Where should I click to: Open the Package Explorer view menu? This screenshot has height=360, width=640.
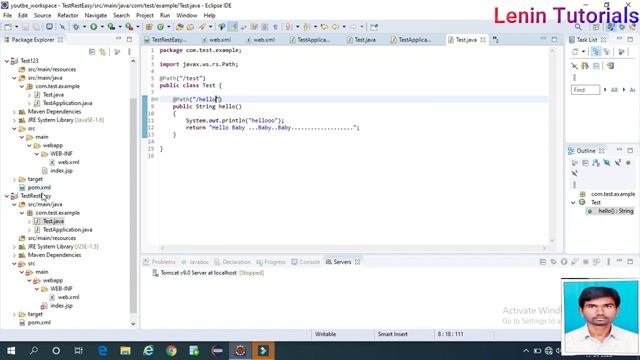(x=129, y=52)
